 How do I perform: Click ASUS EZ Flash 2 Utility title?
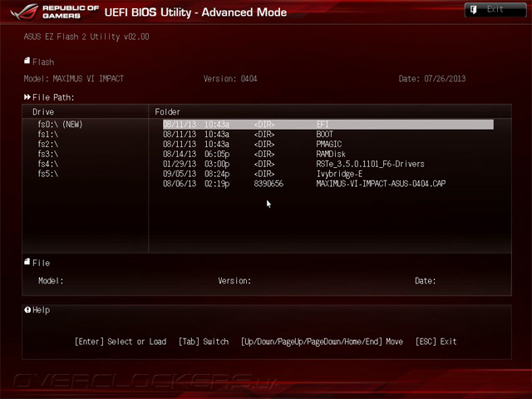[86, 37]
